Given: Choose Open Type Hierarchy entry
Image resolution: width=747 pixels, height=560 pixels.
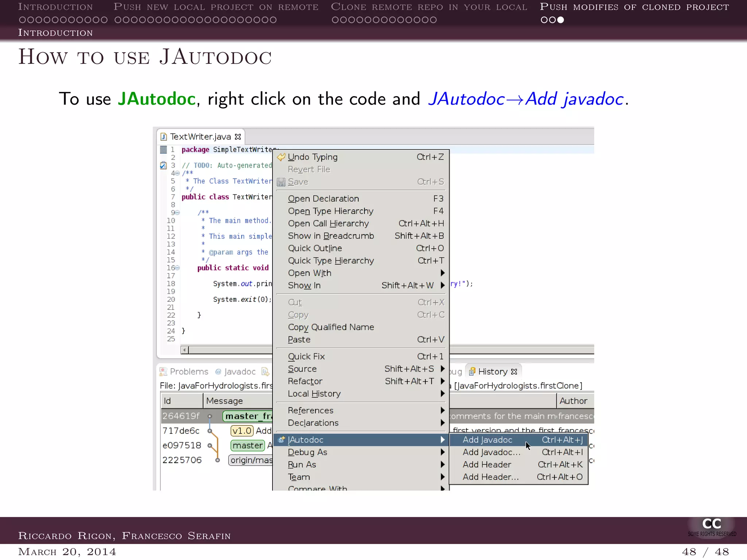Looking at the screenshot, I should (361, 211).
